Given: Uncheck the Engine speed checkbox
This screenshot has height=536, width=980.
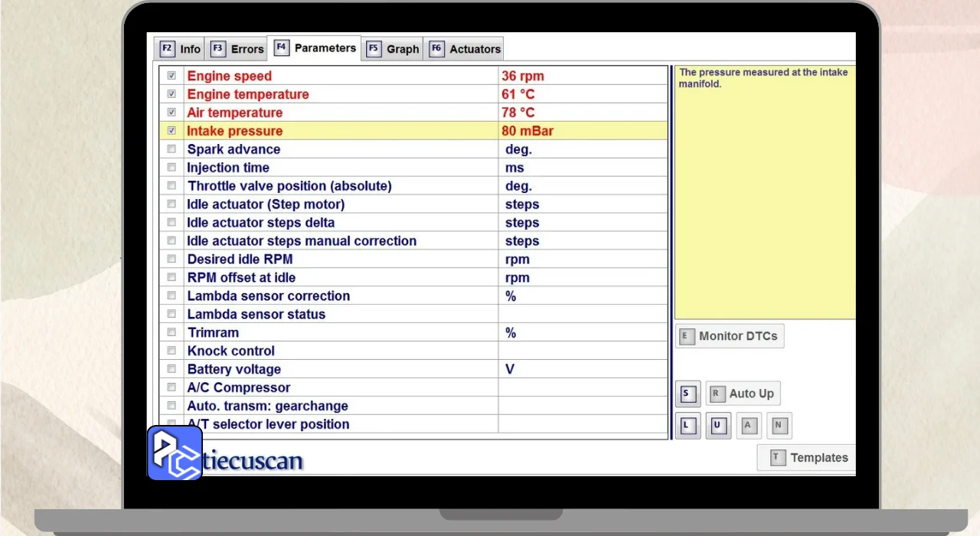Looking at the screenshot, I should (x=171, y=76).
